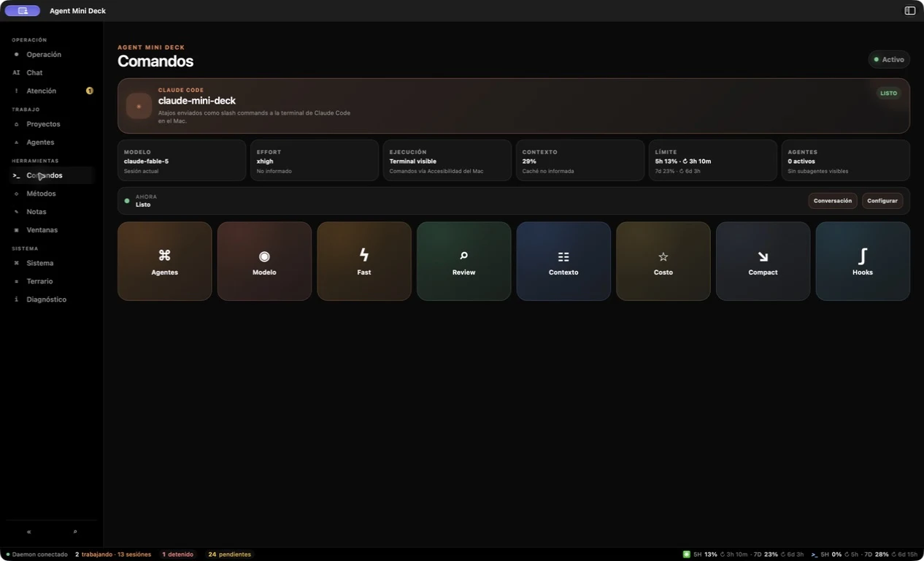Click the Atención notification badge
The width and height of the screenshot is (924, 561).
[90, 91]
